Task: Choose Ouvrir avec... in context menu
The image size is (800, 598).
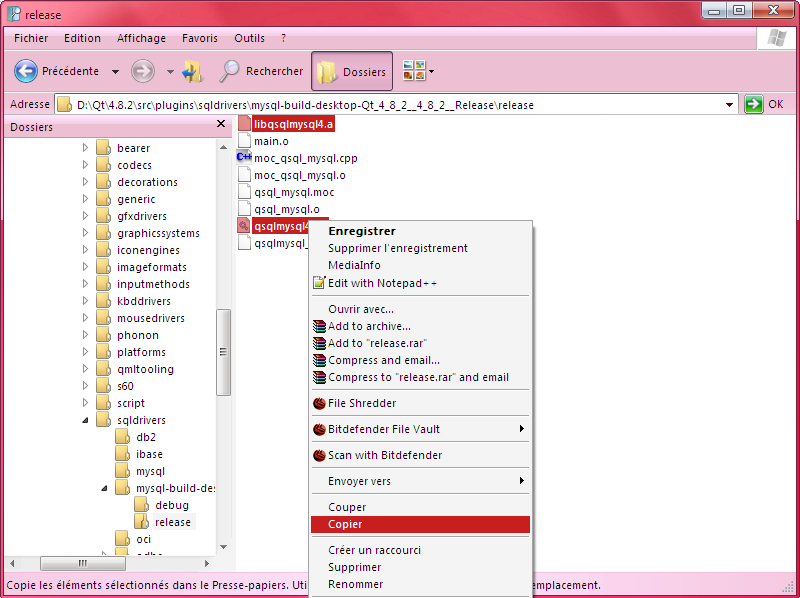Action: [361, 309]
